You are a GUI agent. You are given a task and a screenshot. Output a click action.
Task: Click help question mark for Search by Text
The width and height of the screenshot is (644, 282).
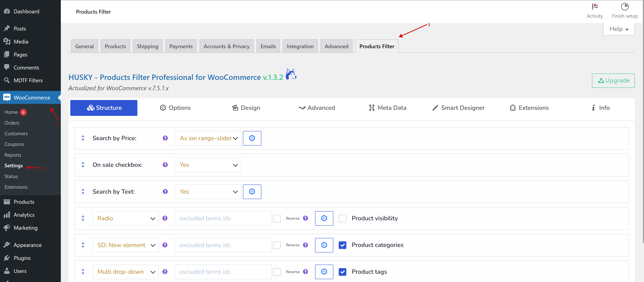[165, 192]
